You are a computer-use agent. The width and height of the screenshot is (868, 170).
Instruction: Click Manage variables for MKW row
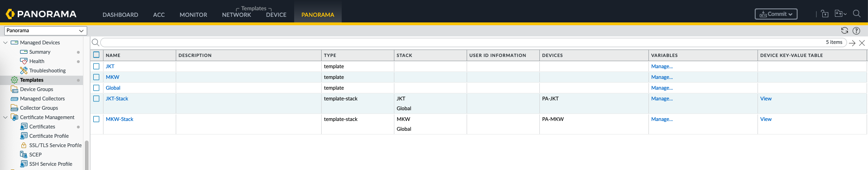tap(662, 77)
